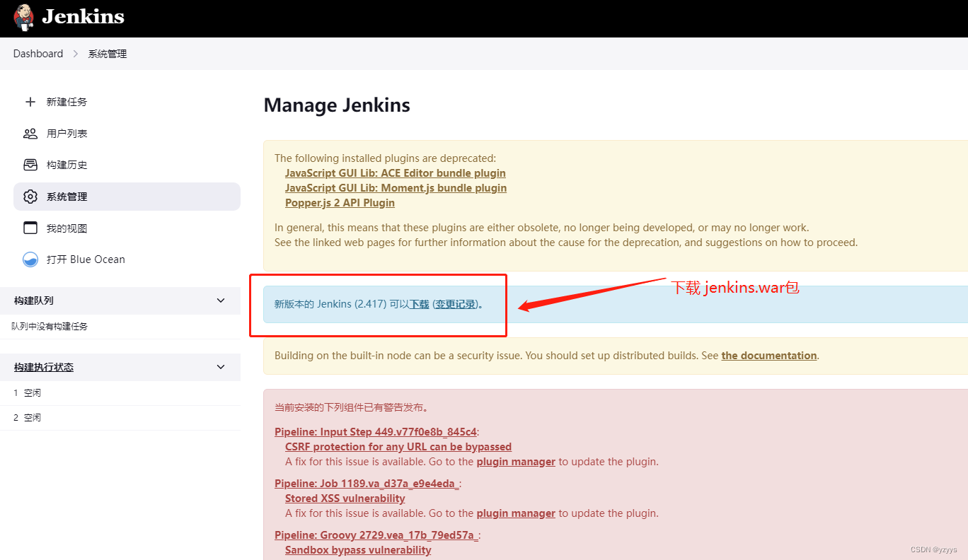Click the 下载 link for Jenkins 2.417
The width and height of the screenshot is (968, 560).
tap(420, 304)
